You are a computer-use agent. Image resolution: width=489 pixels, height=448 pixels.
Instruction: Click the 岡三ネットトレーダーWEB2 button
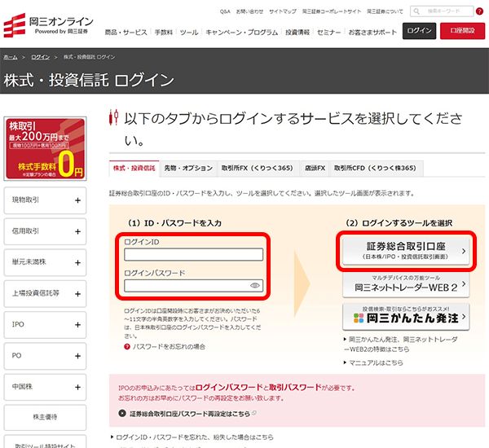(406, 284)
